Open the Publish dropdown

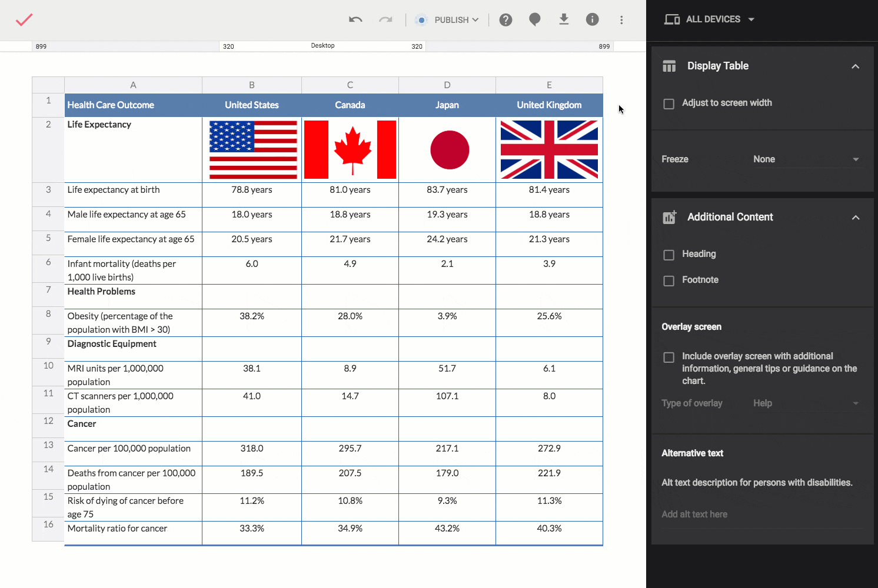tap(455, 20)
